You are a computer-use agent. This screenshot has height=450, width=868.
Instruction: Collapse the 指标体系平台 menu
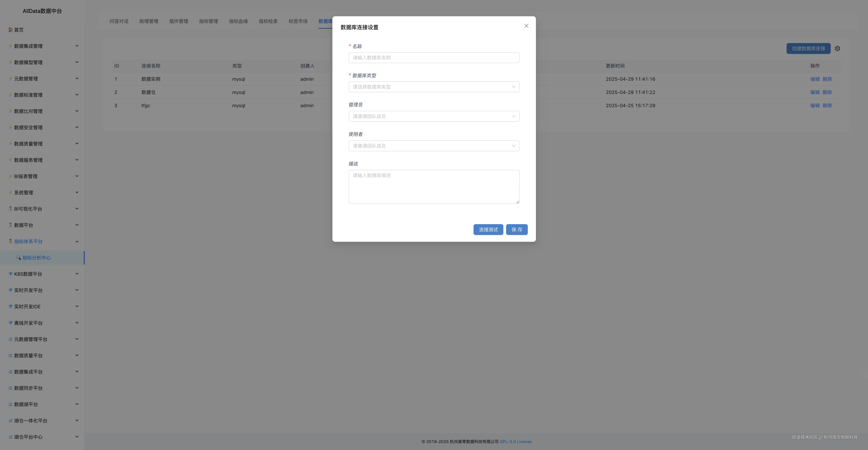tap(77, 241)
